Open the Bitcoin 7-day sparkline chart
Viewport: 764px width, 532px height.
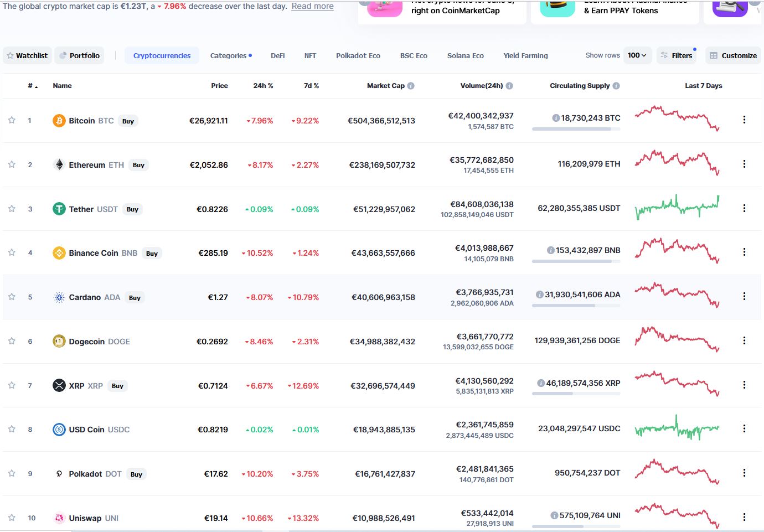677,118
